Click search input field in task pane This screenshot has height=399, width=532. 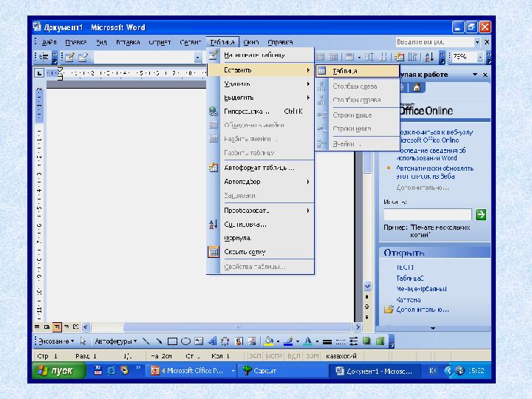click(428, 214)
